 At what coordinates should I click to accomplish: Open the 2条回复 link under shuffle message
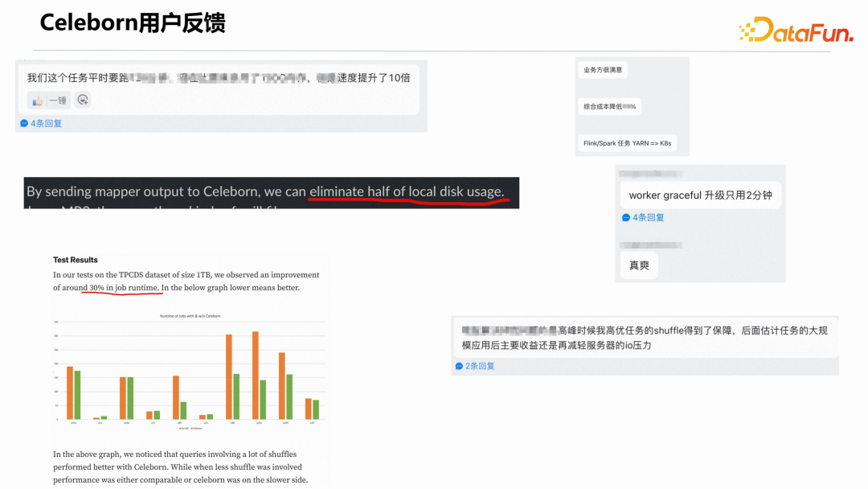[480, 366]
